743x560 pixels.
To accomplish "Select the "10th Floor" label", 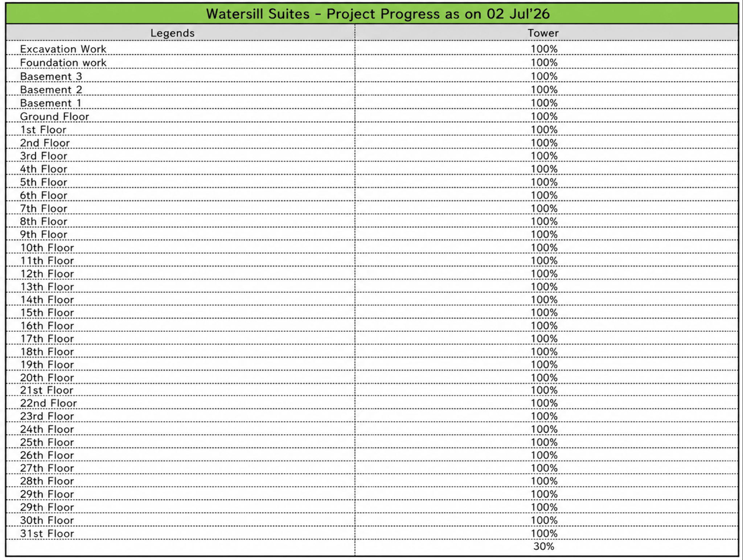I will coord(47,248).
